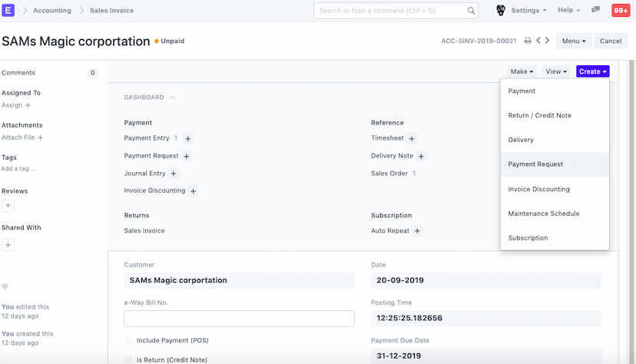The image size is (636, 364).
Task: Click the Assign link
Action: click(12, 105)
